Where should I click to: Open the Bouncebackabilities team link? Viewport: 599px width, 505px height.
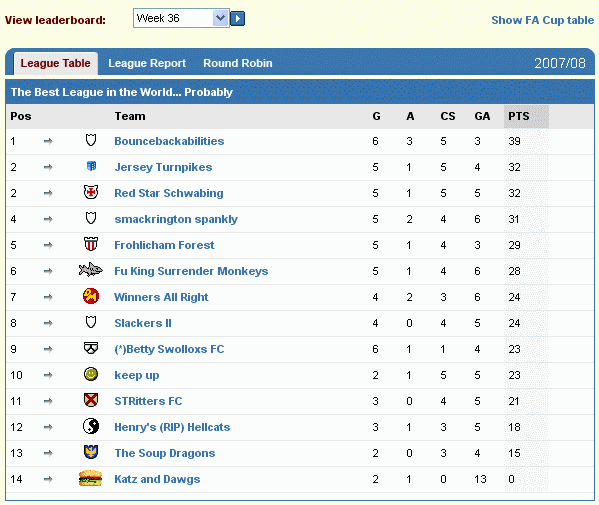[169, 141]
